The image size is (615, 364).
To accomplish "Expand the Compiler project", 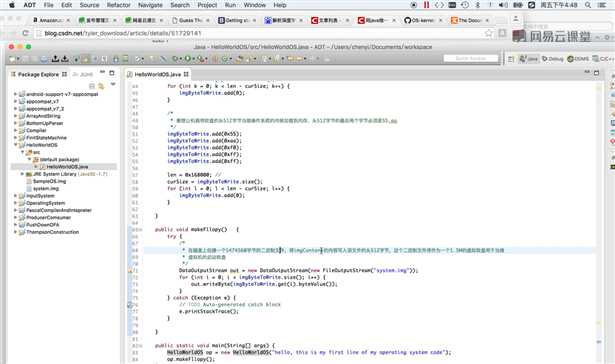I will click(15, 130).
